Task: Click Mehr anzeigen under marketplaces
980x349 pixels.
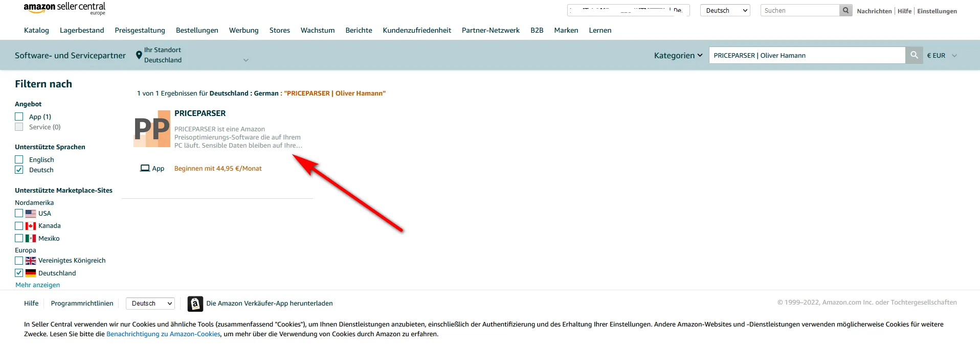Action: point(37,285)
